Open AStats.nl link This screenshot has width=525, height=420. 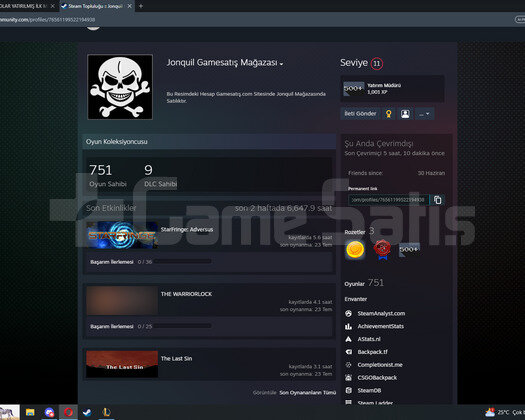pos(369,339)
